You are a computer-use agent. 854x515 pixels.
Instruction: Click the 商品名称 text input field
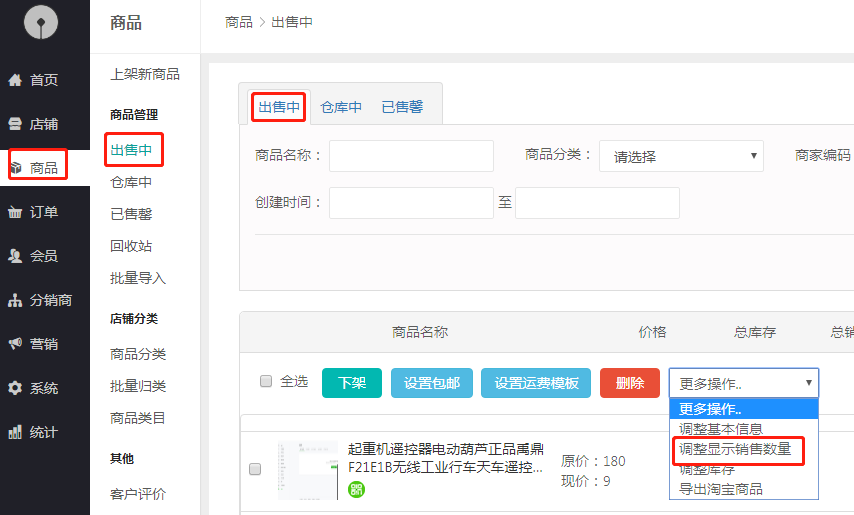[x=411, y=156]
